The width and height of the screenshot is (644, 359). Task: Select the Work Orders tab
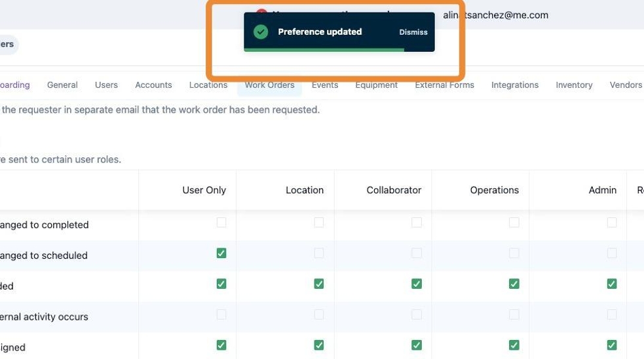click(x=269, y=85)
